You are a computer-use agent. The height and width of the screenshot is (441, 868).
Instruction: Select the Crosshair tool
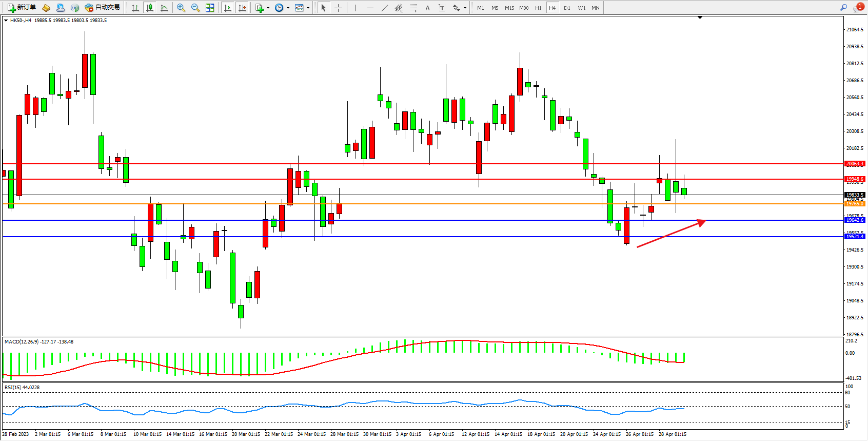338,8
